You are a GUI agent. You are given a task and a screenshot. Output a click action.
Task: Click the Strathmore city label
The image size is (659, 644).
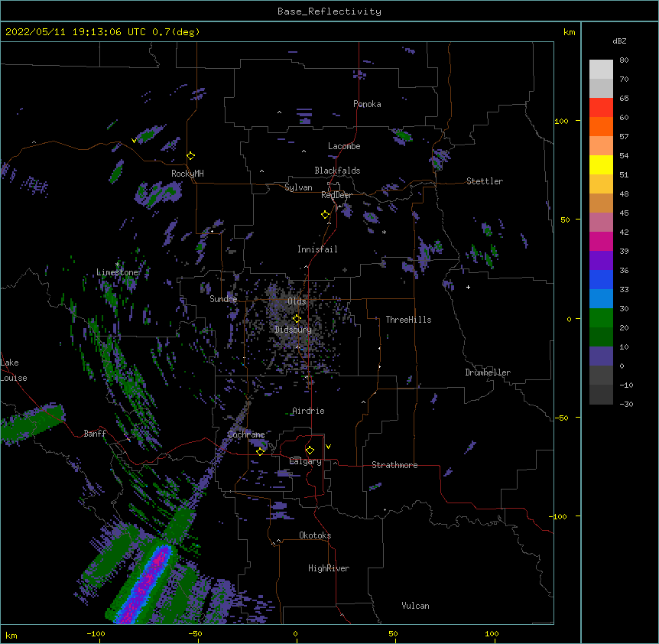394,465
